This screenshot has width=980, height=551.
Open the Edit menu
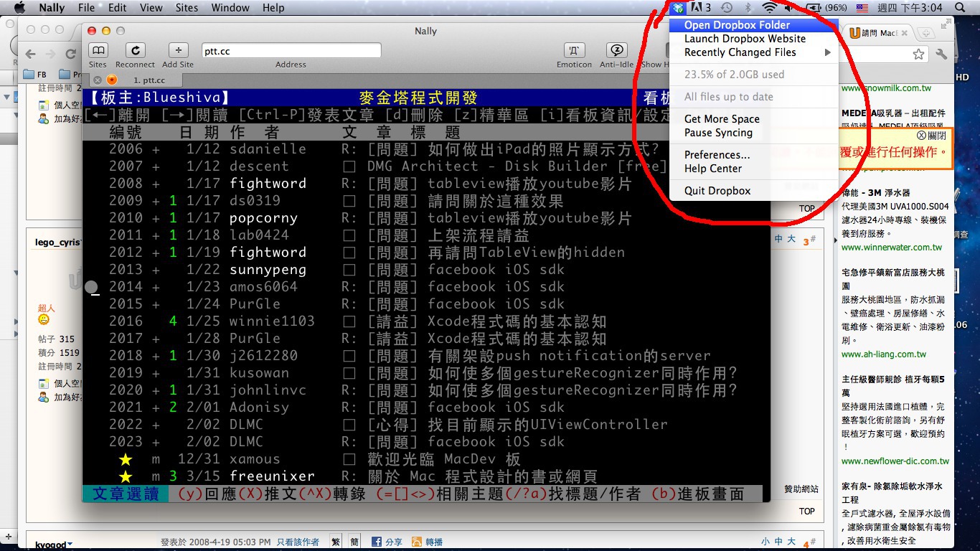117,8
